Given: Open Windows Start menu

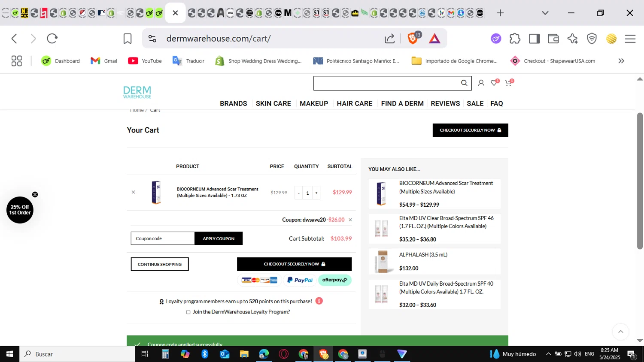Looking at the screenshot, I should [9, 354].
